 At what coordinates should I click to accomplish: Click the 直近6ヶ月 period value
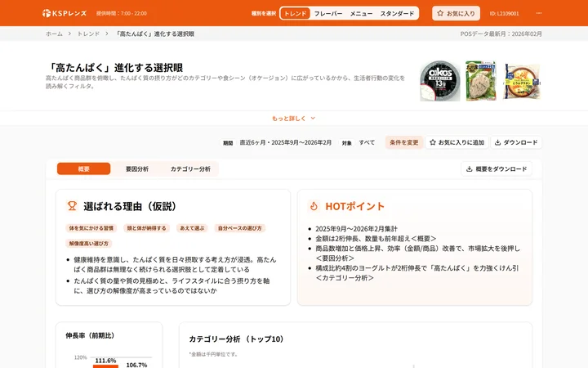click(x=285, y=142)
